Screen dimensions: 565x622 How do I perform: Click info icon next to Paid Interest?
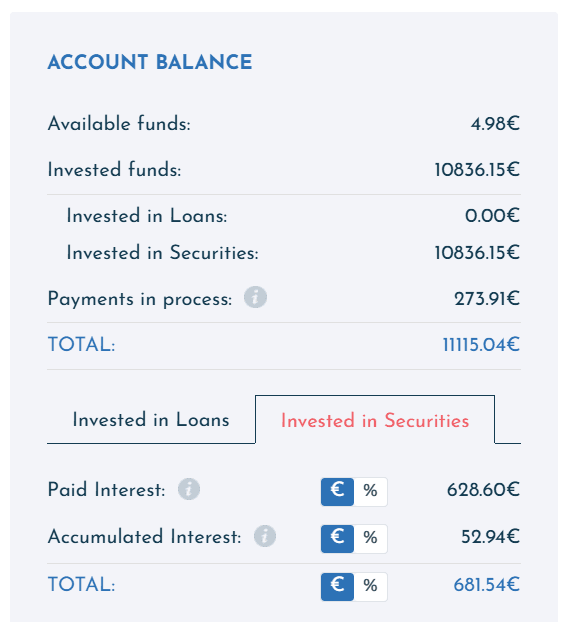tap(189, 489)
